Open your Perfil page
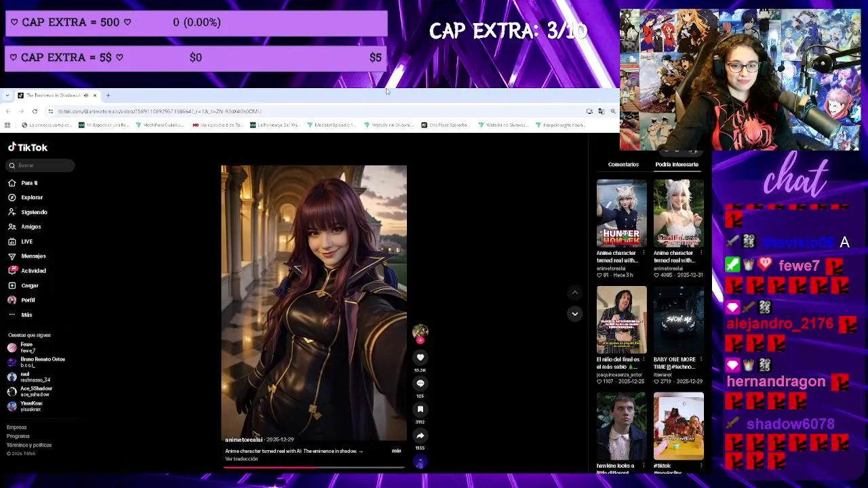Image resolution: width=868 pixels, height=488 pixels. pyautogui.click(x=22, y=300)
